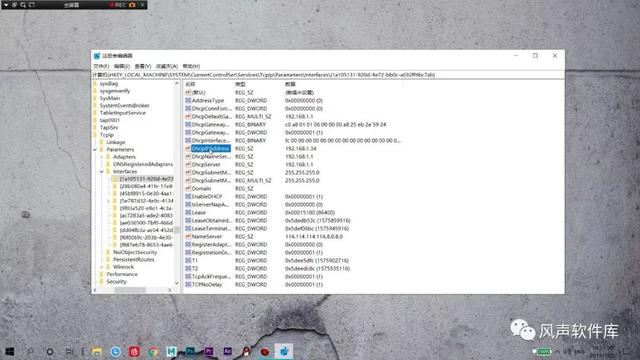Screen dimensions: 640x360
Task: Select the PersistentRoutes key
Action: click(133, 260)
